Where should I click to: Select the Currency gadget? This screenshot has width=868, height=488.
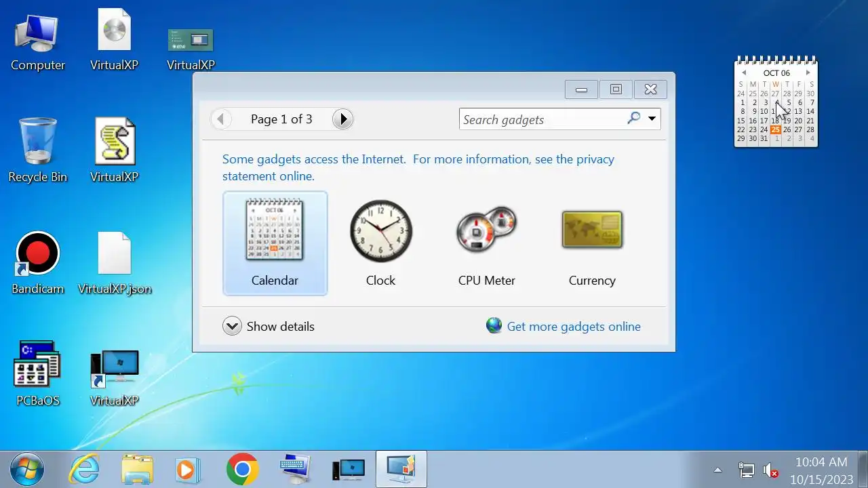(592, 243)
